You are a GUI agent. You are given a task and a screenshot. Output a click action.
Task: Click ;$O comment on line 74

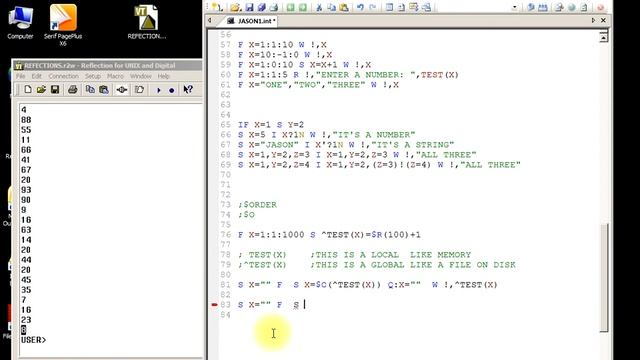[247, 215]
